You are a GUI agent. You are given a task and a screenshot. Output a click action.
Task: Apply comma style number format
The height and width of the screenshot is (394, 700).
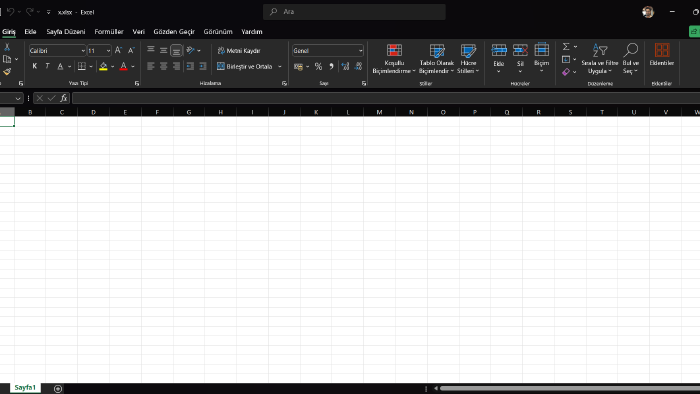tap(331, 66)
